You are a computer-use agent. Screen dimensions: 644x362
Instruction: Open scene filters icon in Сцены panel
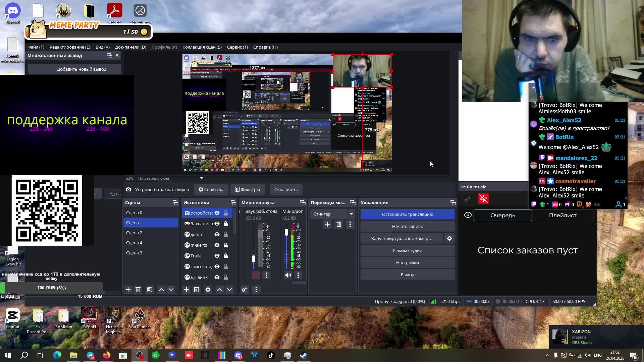click(x=150, y=290)
